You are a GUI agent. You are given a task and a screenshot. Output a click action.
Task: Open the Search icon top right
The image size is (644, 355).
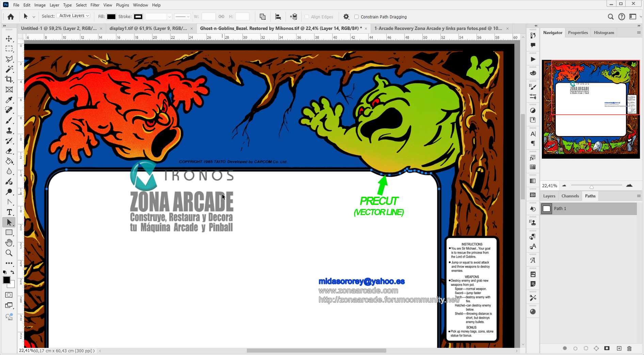pos(611,17)
